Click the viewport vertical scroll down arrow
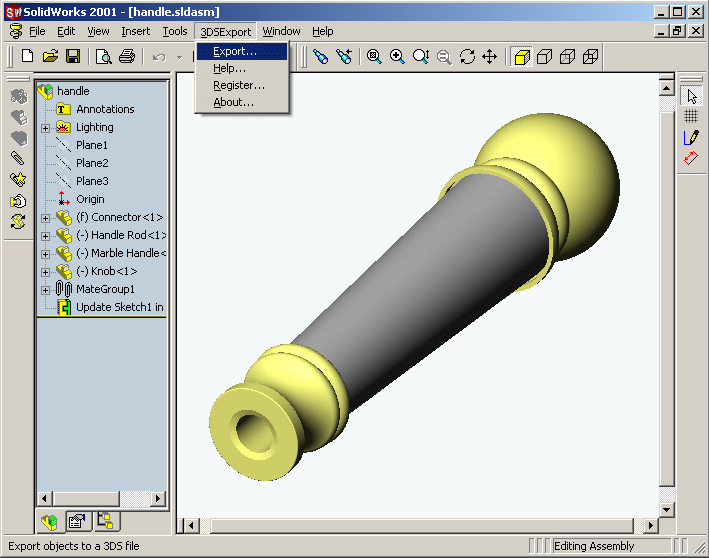Viewport: 709px width, 558px height. (666, 510)
